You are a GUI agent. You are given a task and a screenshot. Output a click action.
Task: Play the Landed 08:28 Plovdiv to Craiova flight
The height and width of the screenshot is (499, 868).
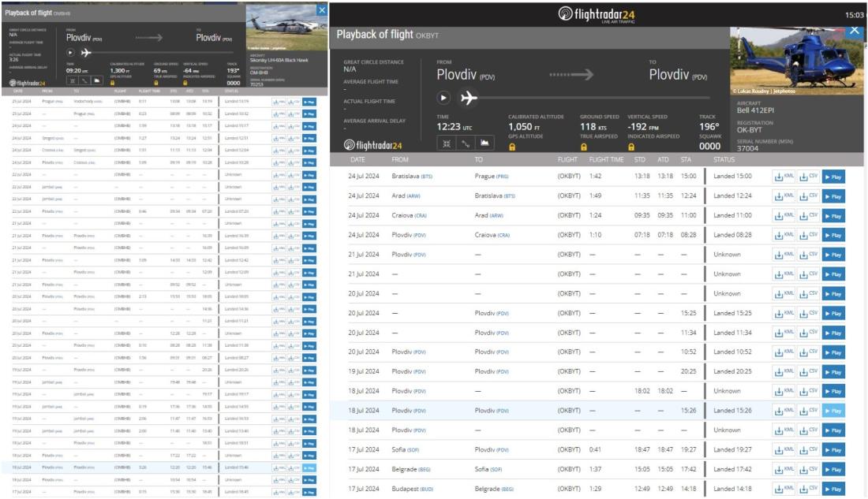[833, 235]
